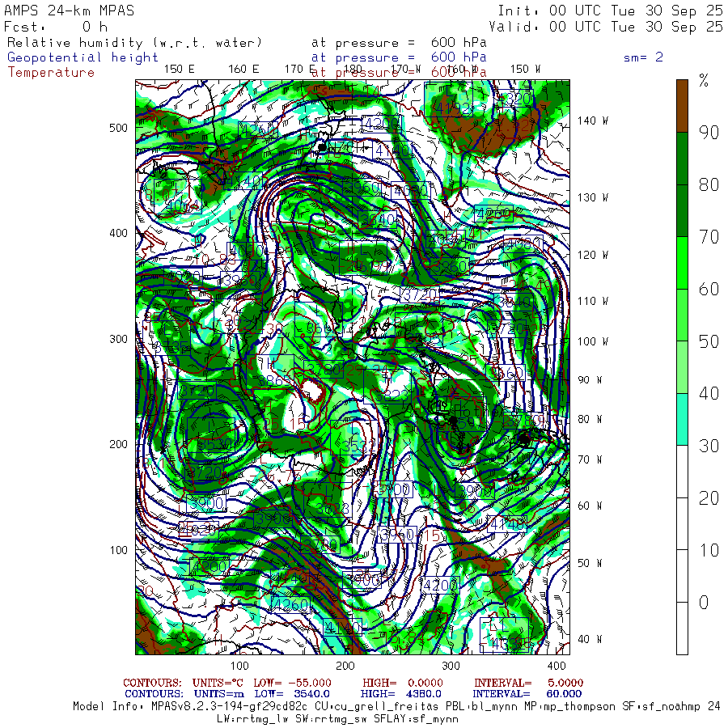Click the red Temperature legend label
The height and width of the screenshot is (728, 728).
pyautogui.click(x=51, y=72)
